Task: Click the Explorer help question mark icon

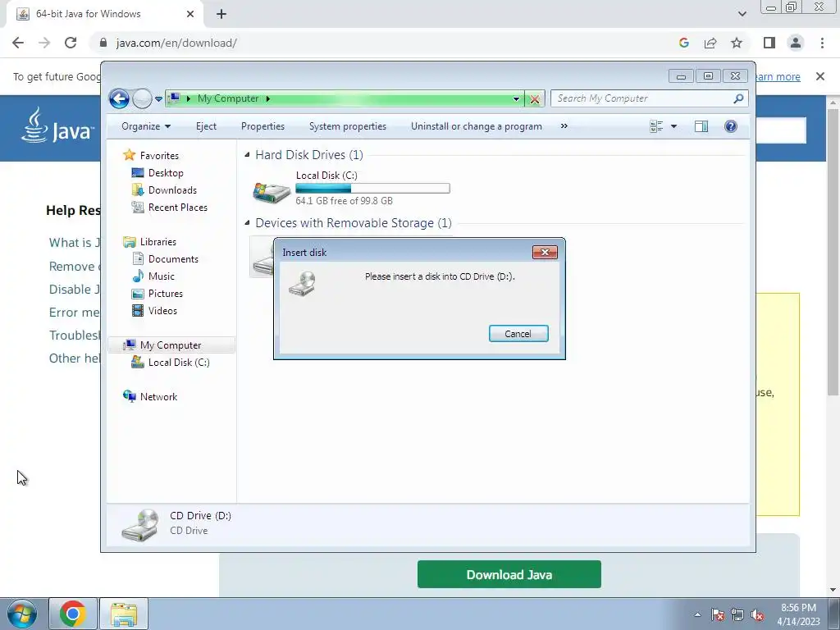Action: (731, 126)
